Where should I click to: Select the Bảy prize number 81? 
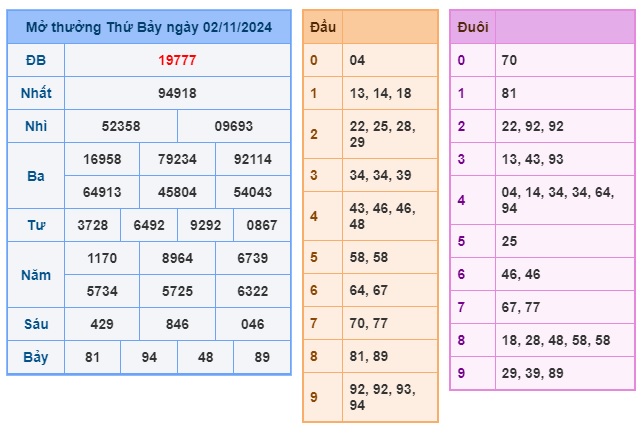(93, 357)
